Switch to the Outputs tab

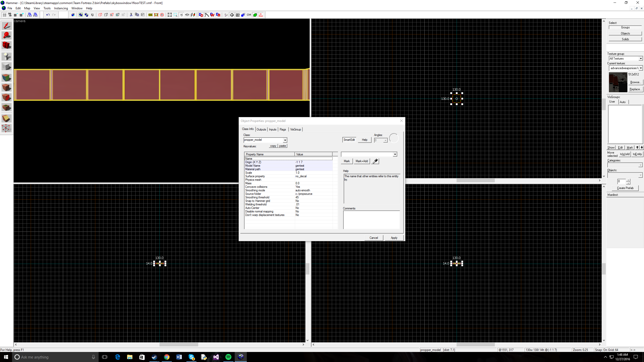[x=261, y=129]
